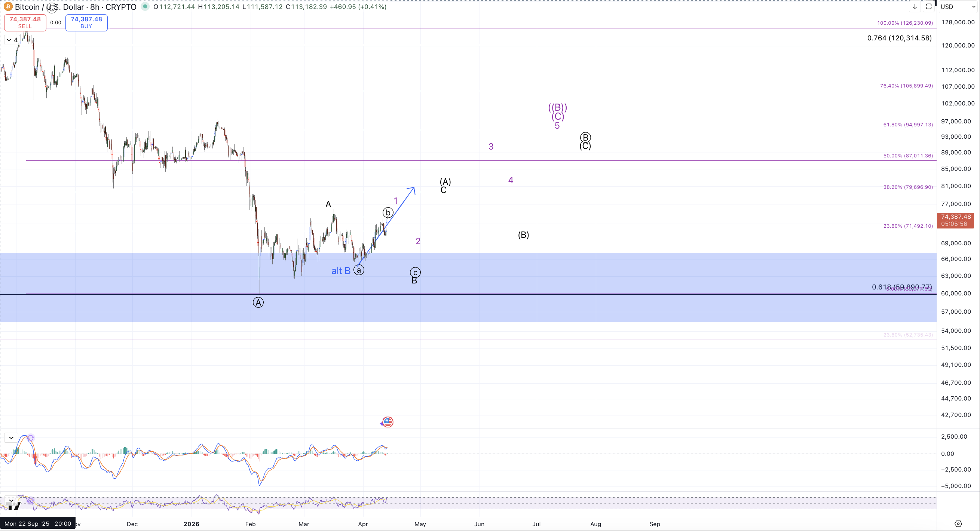The width and height of the screenshot is (980, 531).
Task: Click the US flag economic event icon
Action: coord(388,422)
